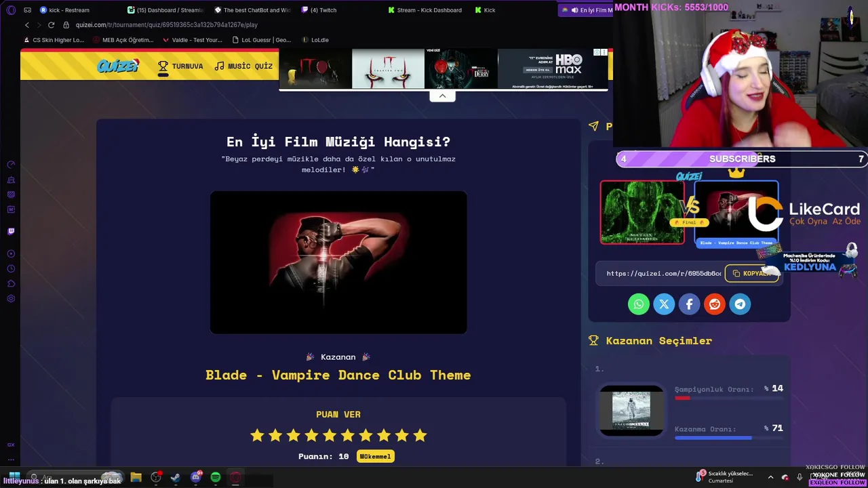868x488 pixels.
Task: Click the browser reload icon
Action: coord(51,25)
